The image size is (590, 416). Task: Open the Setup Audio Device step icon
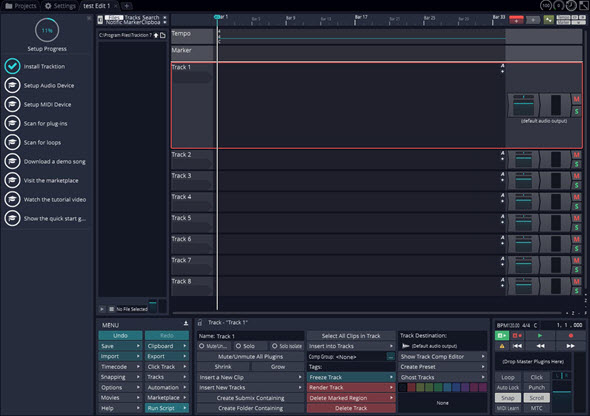[12, 85]
